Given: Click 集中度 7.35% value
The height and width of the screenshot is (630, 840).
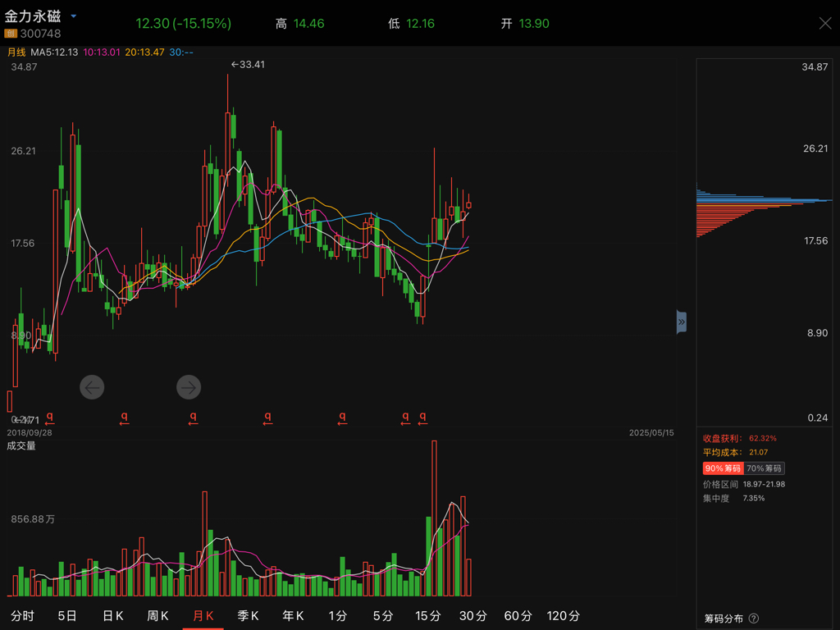Looking at the screenshot, I should point(754,498).
